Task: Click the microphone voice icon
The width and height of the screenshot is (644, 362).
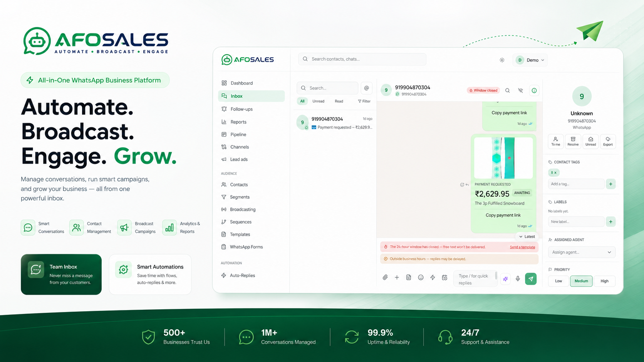Action: [x=518, y=279]
